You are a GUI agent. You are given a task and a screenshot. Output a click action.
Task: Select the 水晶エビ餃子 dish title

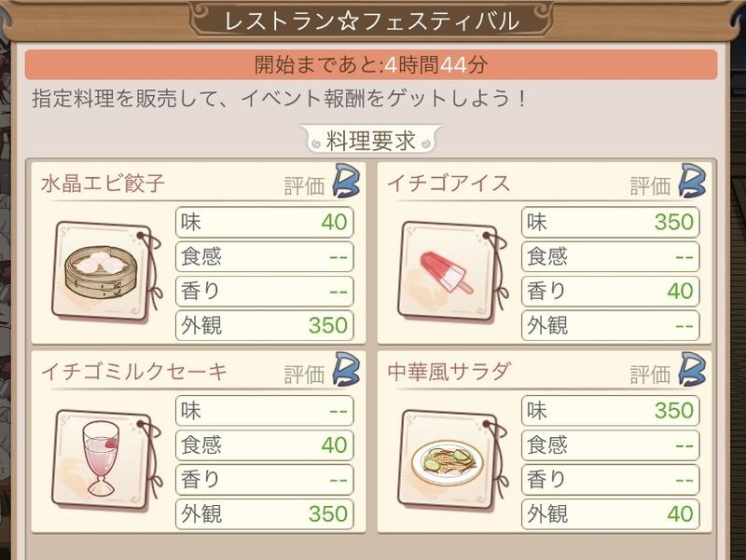click(x=104, y=183)
